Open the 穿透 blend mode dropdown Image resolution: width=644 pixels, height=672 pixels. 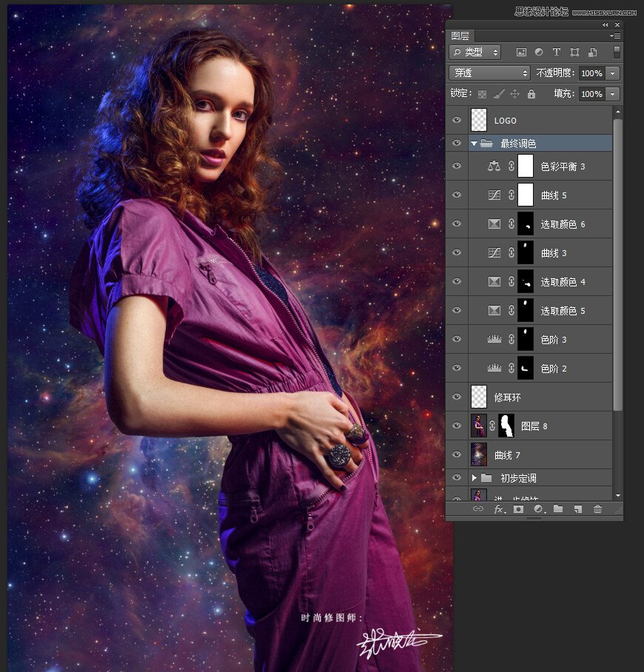489,73
